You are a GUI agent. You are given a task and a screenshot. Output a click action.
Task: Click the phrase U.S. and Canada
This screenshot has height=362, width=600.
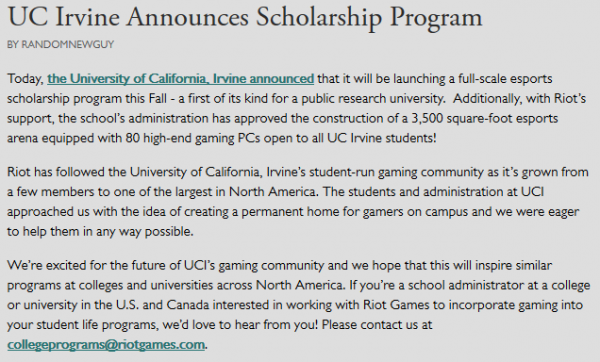[162, 305]
